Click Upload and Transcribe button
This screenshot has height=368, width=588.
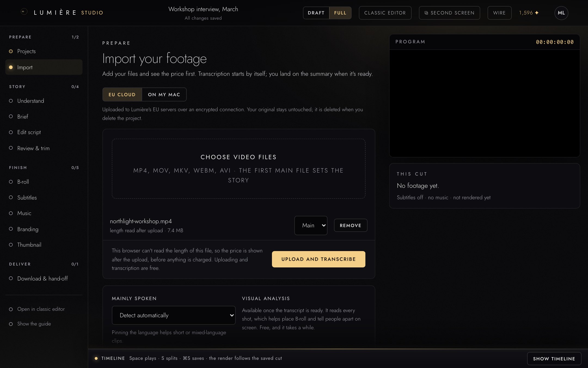[x=318, y=259]
